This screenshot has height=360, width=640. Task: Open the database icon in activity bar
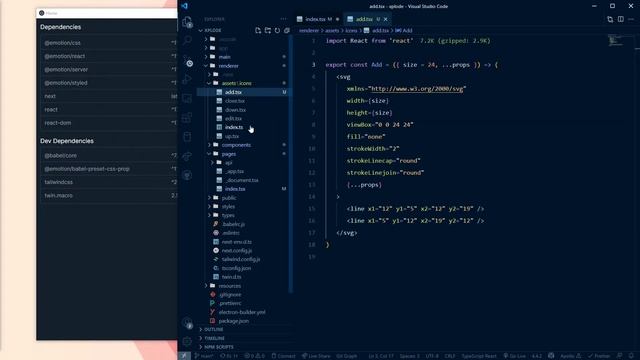point(187,137)
